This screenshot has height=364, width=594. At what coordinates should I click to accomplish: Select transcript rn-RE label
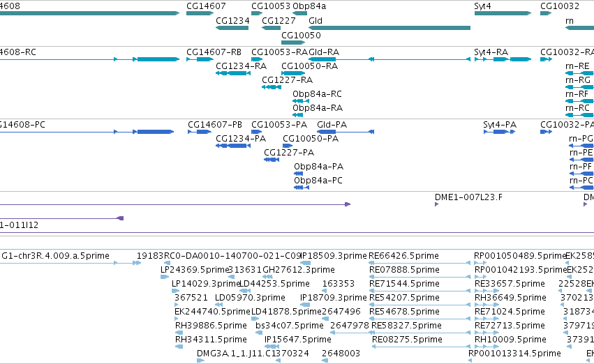pyautogui.click(x=577, y=66)
